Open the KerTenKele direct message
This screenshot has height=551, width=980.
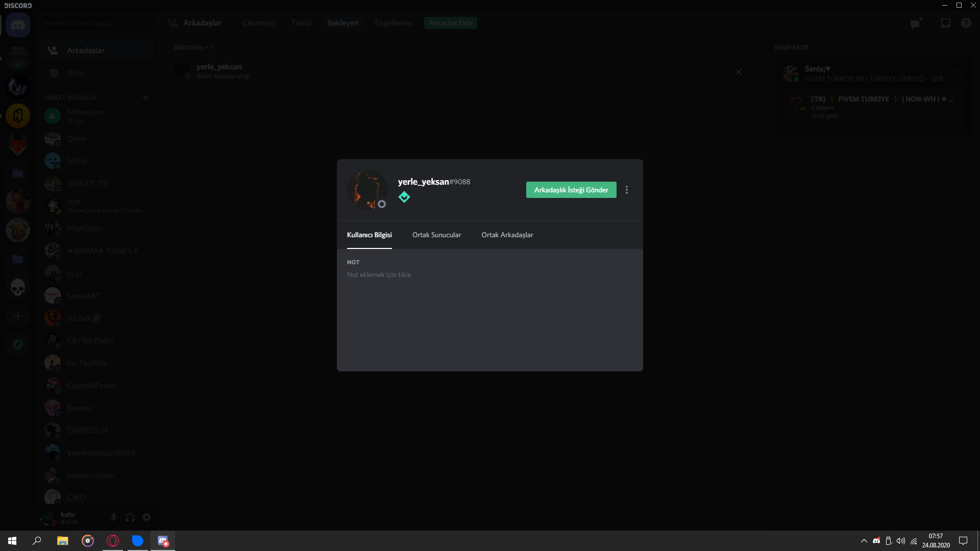[x=97, y=363]
